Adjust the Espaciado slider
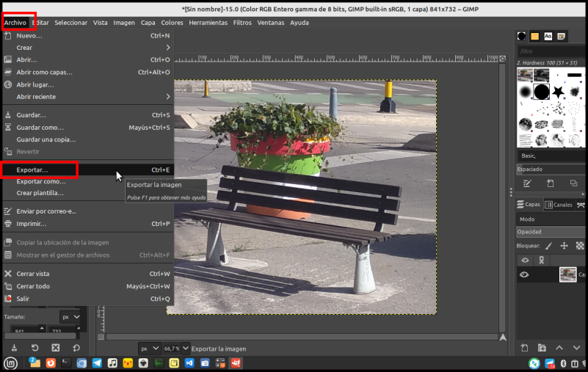The height and width of the screenshot is (372, 588). tap(551, 169)
